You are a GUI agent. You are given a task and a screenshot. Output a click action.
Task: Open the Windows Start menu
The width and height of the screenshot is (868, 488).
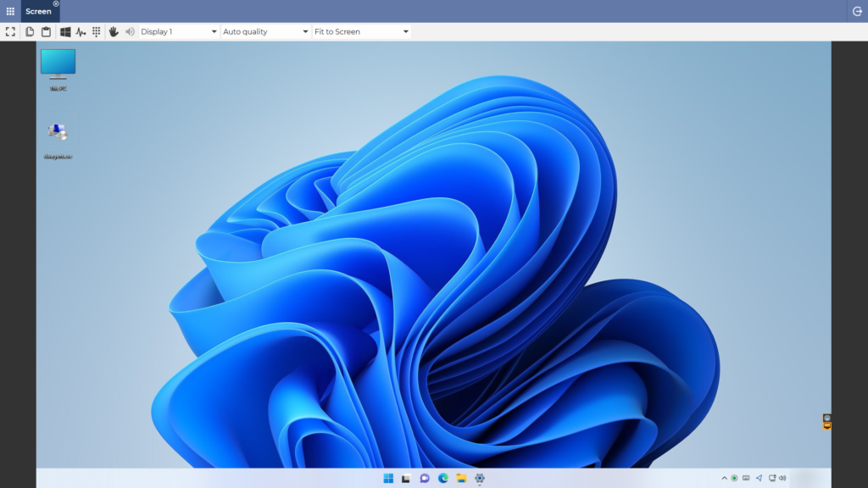point(388,478)
